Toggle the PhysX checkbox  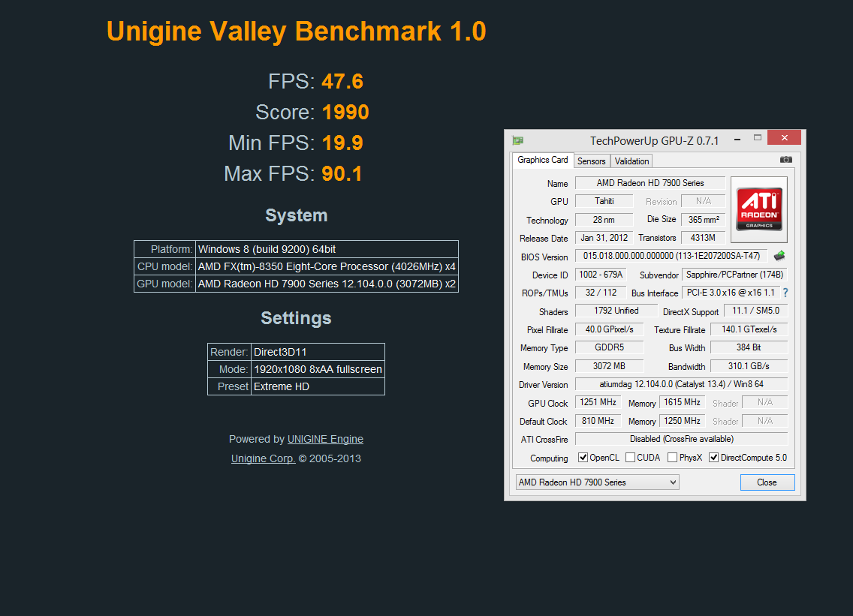pyautogui.click(x=672, y=457)
